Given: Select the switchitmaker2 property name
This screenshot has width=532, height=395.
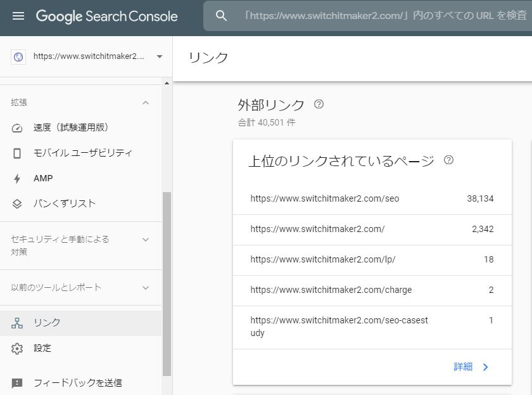Looking at the screenshot, I should pos(89,56).
